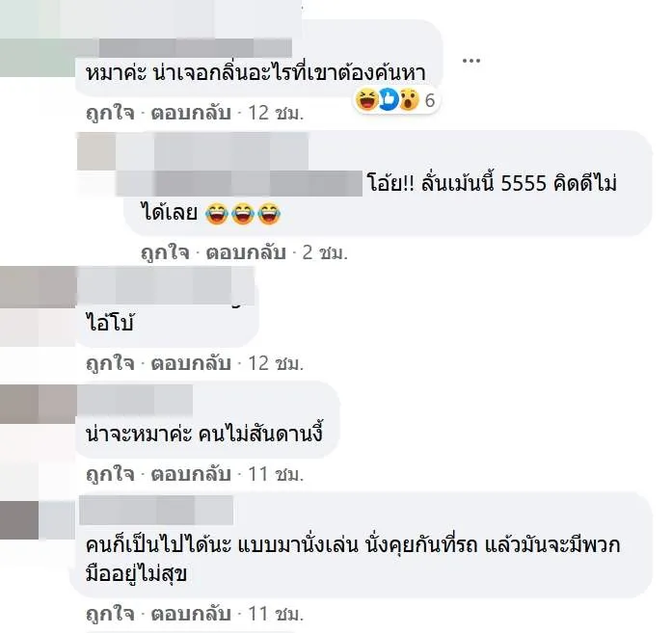Like the reply containing 5555

click(x=165, y=252)
